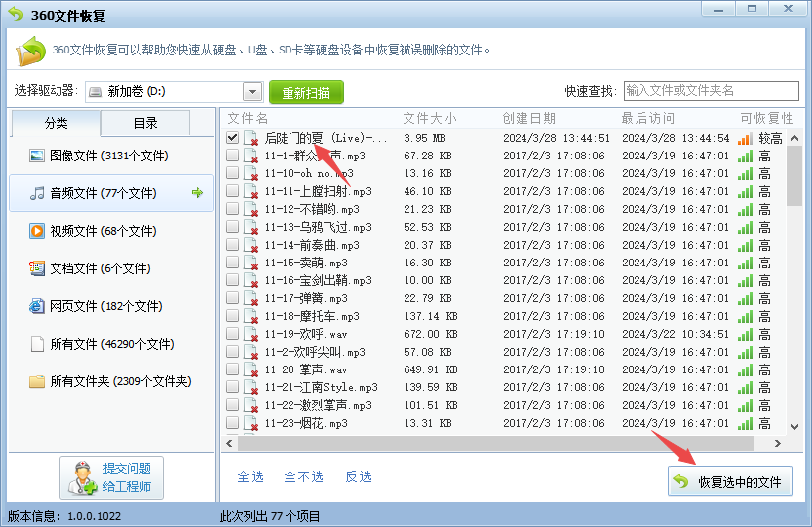Tick the checkbox for 11-10-oh no.mp3
This screenshot has width=812, height=527.
(x=233, y=173)
